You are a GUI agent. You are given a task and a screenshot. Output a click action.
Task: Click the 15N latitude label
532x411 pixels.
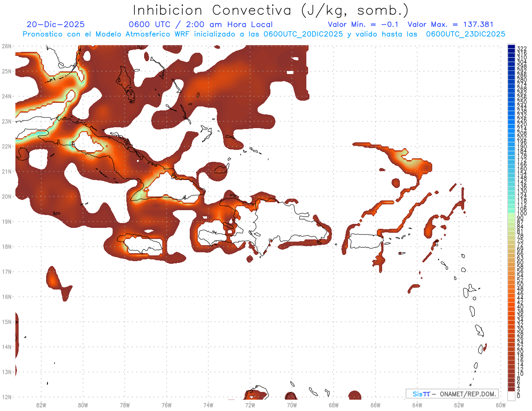7,321
